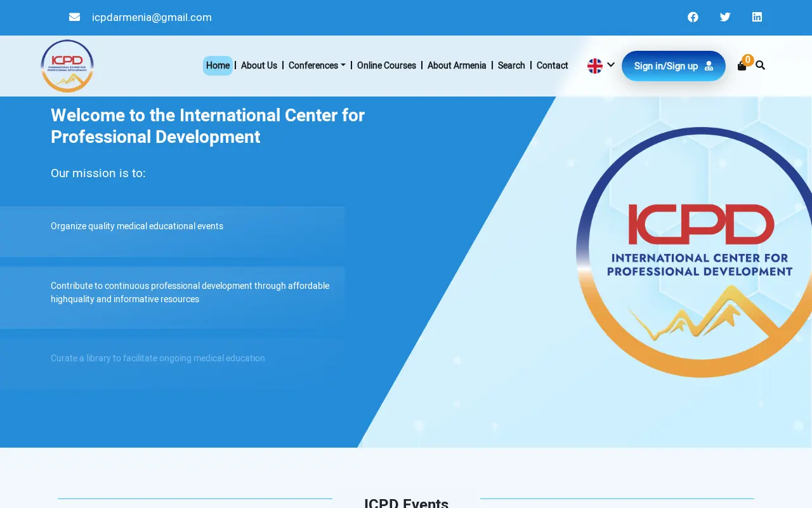The height and width of the screenshot is (508, 812).
Task: Open the About Us page
Action: [259, 65]
